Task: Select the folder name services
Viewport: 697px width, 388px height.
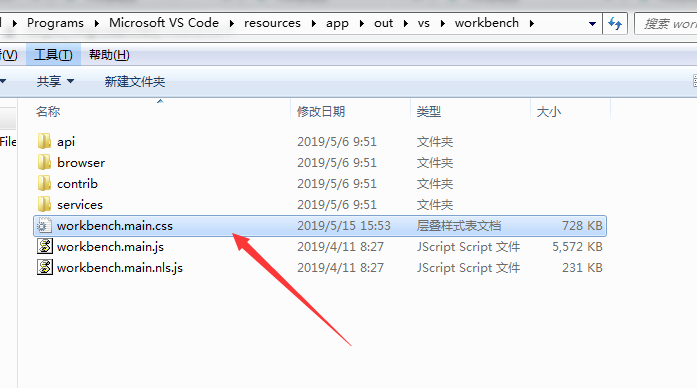Action: click(80, 204)
